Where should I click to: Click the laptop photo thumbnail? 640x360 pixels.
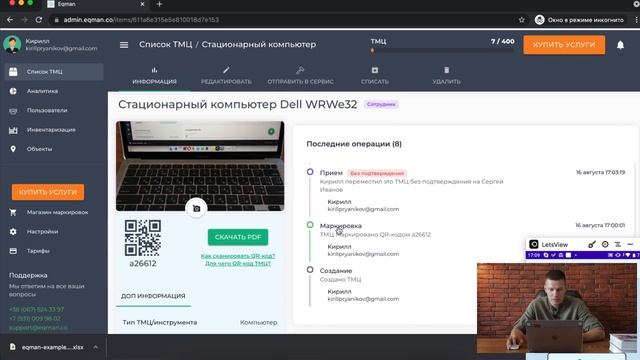200,166
